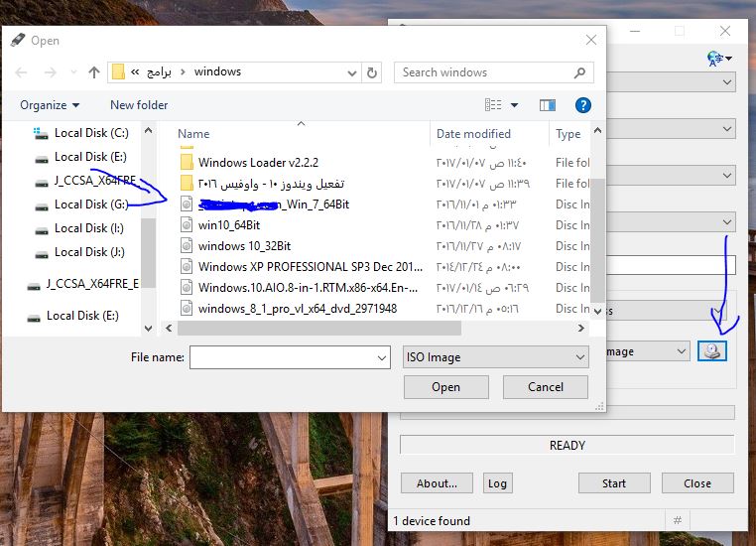This screenshot has width=756, height=546.
Task: Toggle the preview pane
Action: (548, 104)
